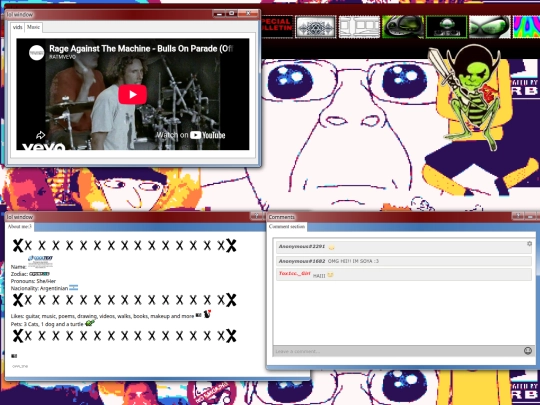Close the top lol window with video
540x405 pixels.
tap(249, 14)
